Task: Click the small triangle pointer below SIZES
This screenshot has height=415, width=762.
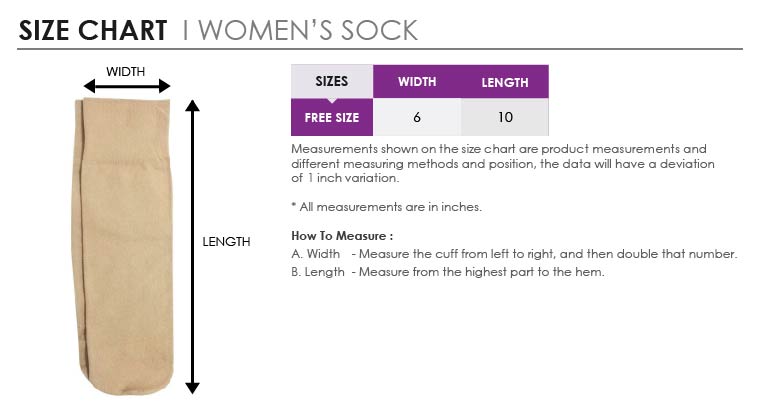Action: pyautogui.click(x=332, y=101)
